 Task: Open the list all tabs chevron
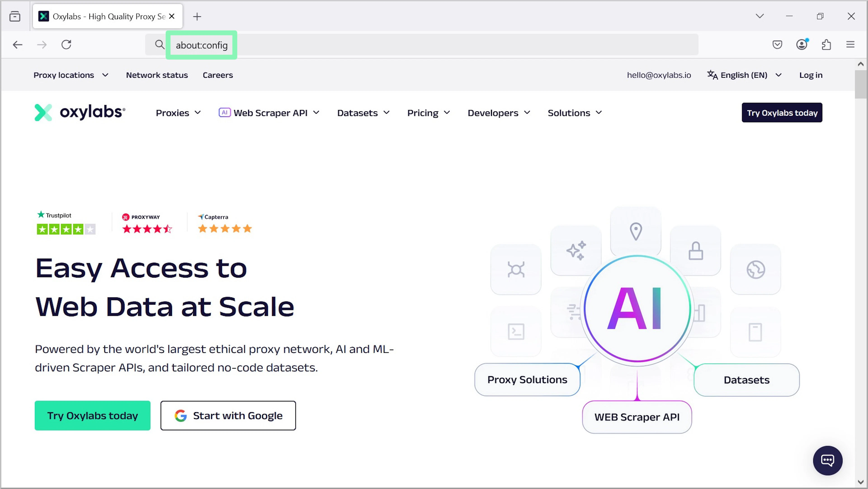759,16
